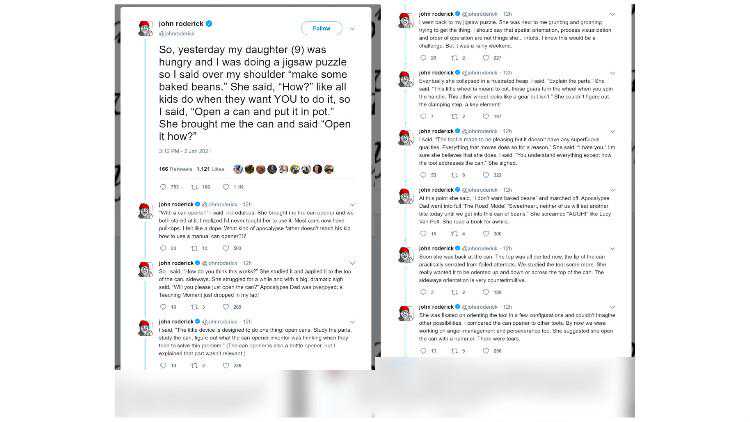Like the "I went back to my jigsaw puzzle" tweet
The height and width of the screenshot is (422, 750).
point(485,58)
